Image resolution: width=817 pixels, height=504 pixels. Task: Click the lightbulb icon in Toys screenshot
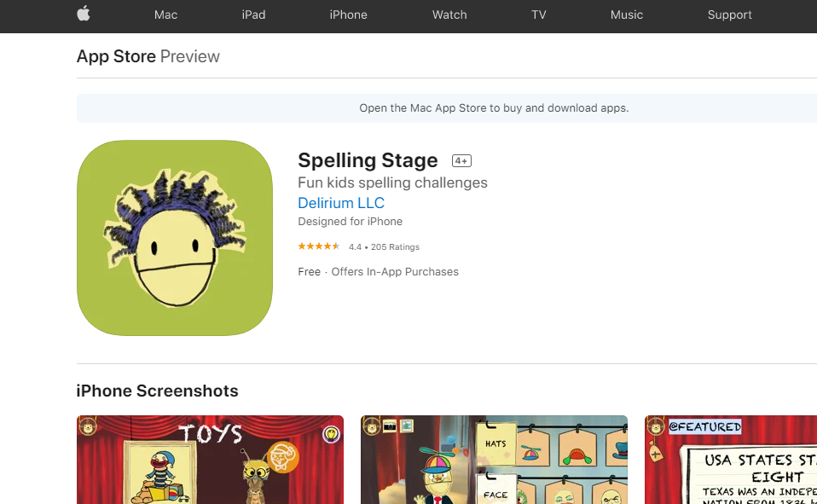click(331, 433)
